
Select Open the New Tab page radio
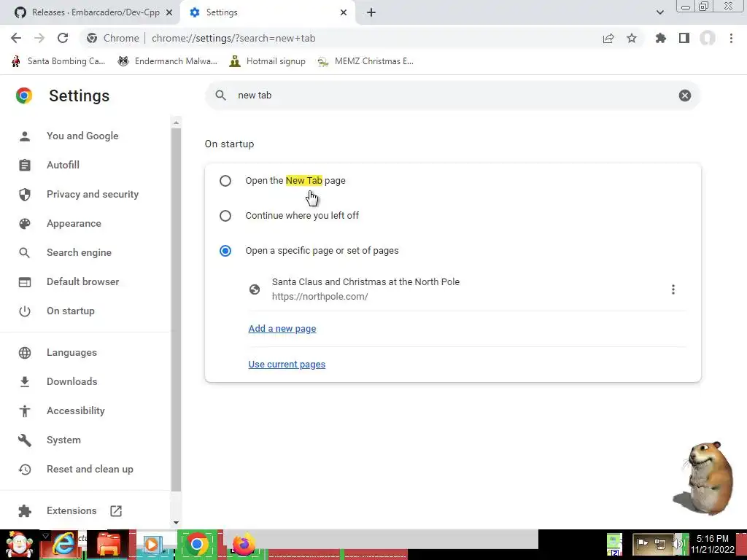coord(225,181)
